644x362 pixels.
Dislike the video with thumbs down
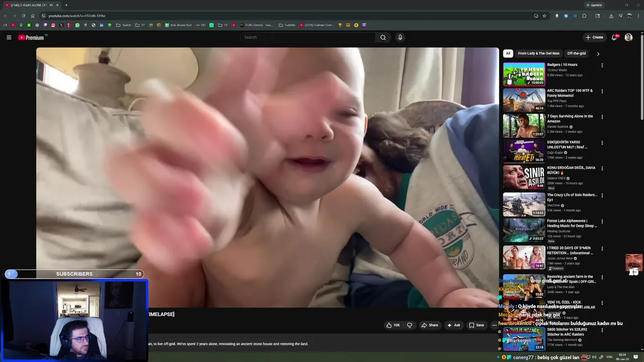pos(410,325)
